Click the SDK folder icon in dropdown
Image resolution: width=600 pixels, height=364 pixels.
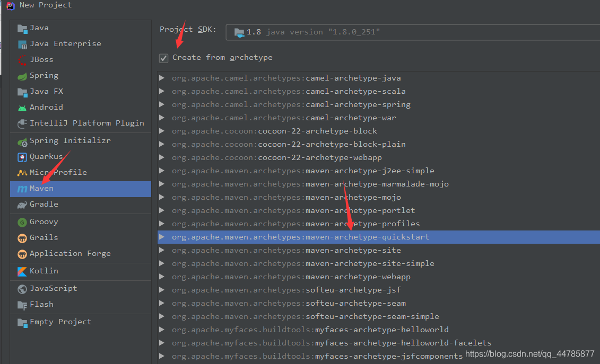tap(239, 32)
